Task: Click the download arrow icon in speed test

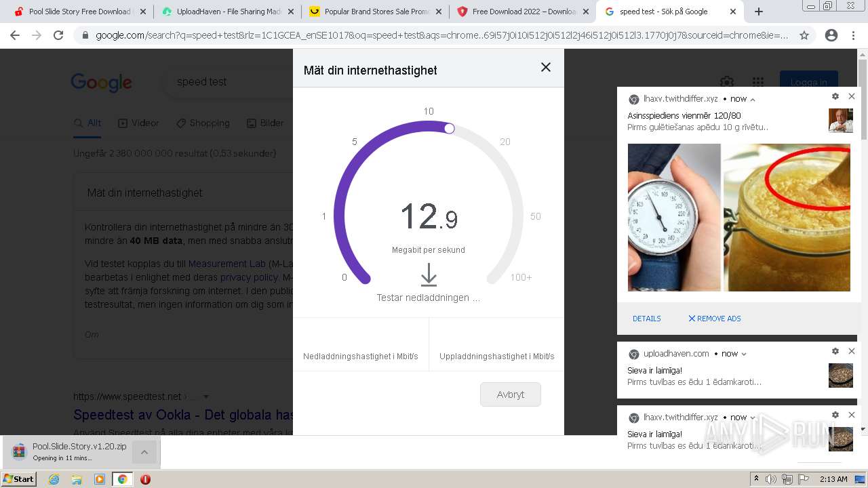Action: pos(429,274)
